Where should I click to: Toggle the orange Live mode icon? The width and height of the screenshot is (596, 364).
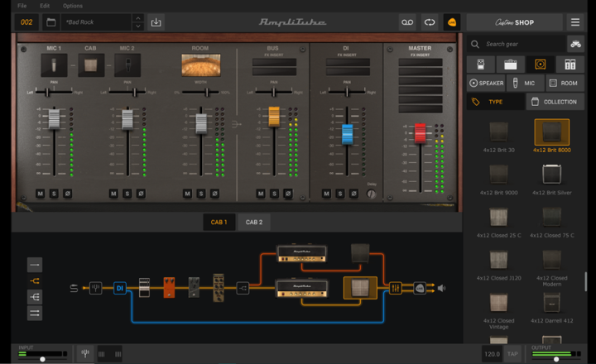[452, 22]
